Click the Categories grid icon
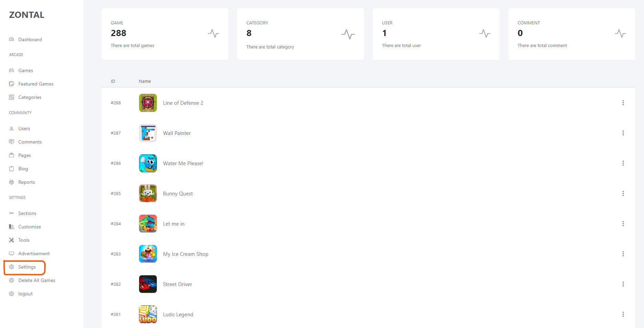644x328 pixels. [x=12, y=97]
